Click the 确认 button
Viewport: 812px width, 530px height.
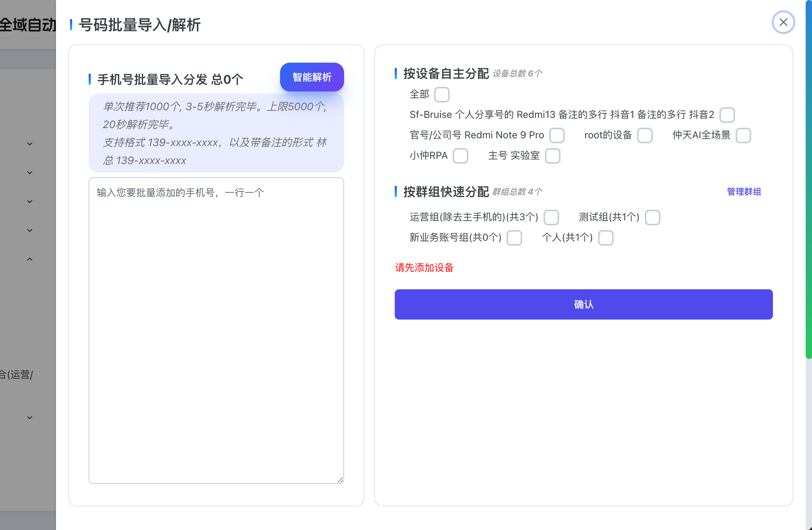point(583,304)
